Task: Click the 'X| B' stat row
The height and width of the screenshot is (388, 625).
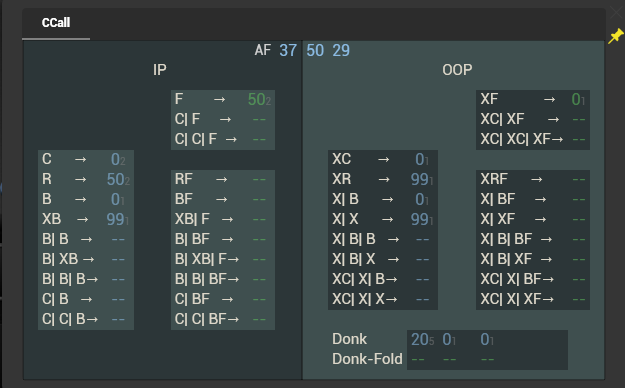Action: tap(383, 199)
